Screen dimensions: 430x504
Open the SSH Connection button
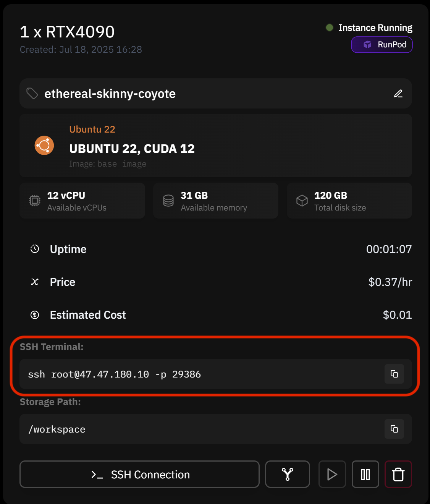pyautogui.click(x=139, y=474)
